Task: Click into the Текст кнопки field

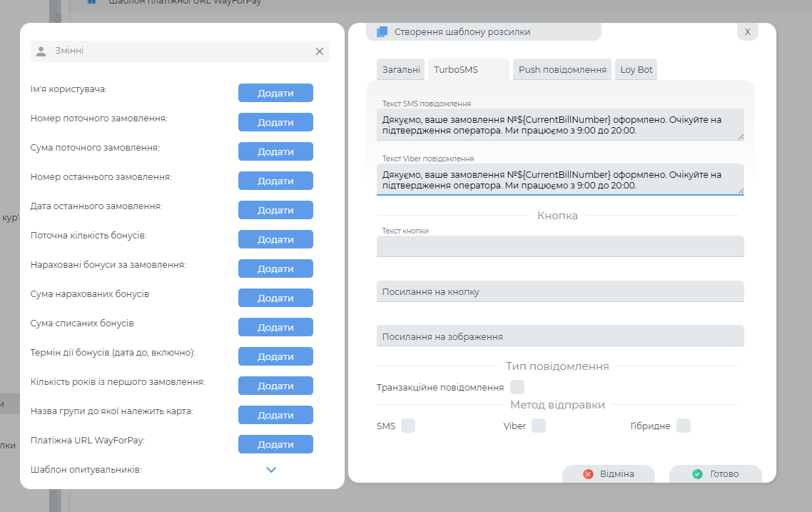Action: pos(559,247)
